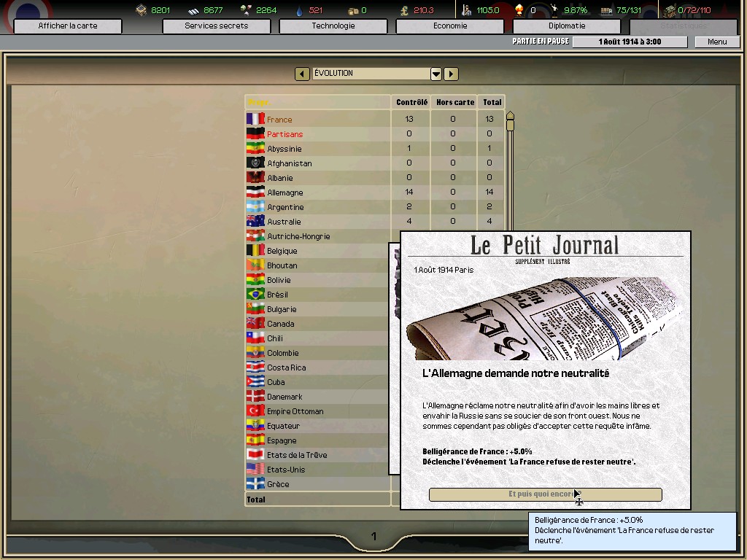Image resolution: width=747 pixels, height=560 pixels.
Task: Sort the table by the Hors carte header
Action: pos(455,102)
